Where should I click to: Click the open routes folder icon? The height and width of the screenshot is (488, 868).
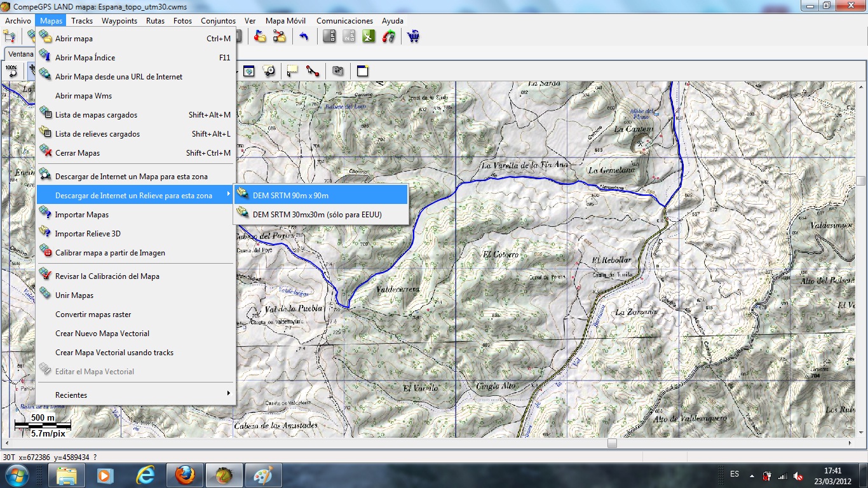(279, 36)
